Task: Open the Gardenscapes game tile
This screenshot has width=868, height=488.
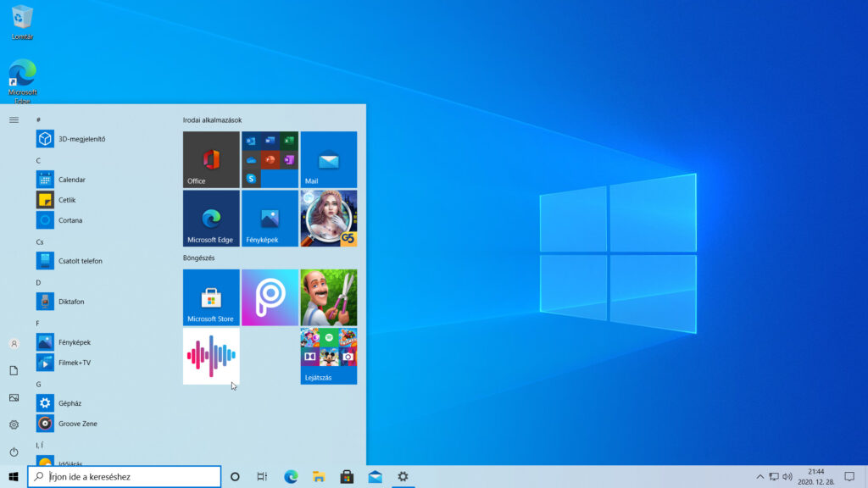Action: click(x=328, y=297)
